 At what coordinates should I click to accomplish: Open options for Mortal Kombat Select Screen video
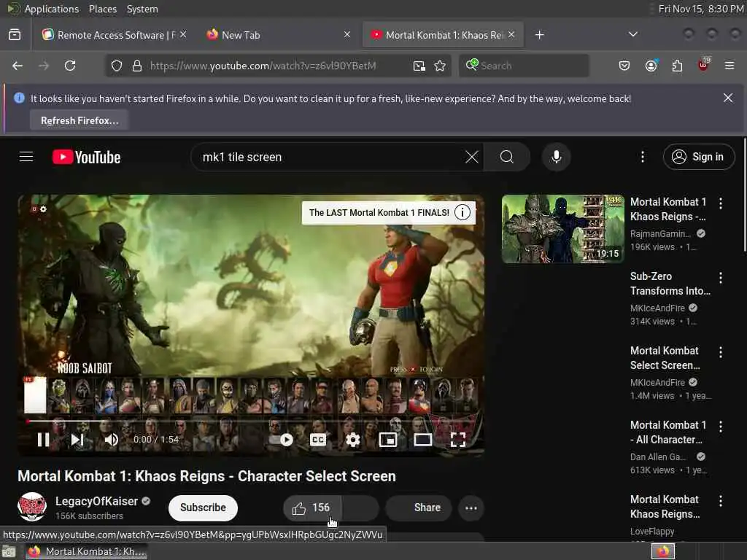(x=720, y=352)
